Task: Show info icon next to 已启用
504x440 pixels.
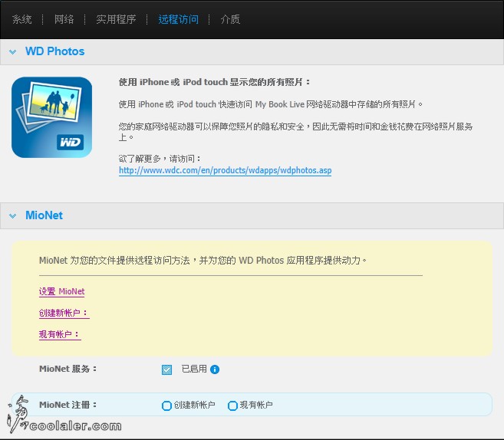Action: 215,369
